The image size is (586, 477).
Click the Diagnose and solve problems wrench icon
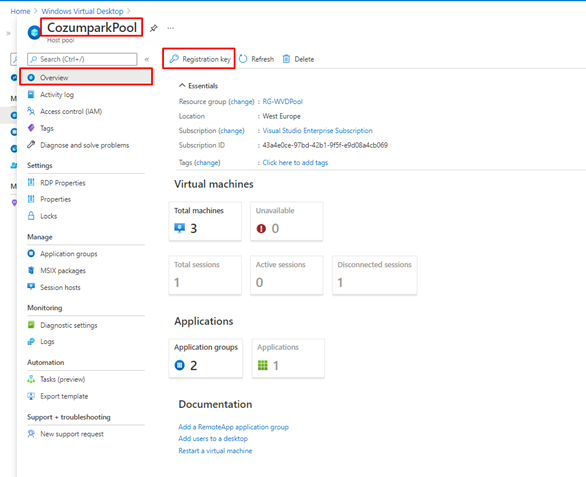(x=31, y=145)
